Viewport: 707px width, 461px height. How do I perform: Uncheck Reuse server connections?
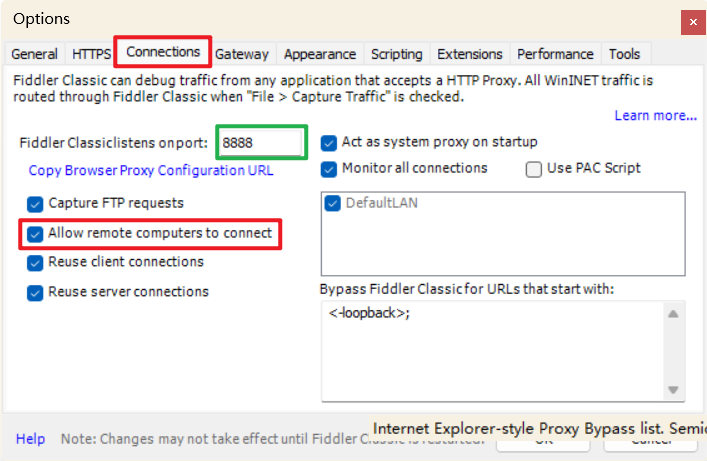(x=35, y=293)
